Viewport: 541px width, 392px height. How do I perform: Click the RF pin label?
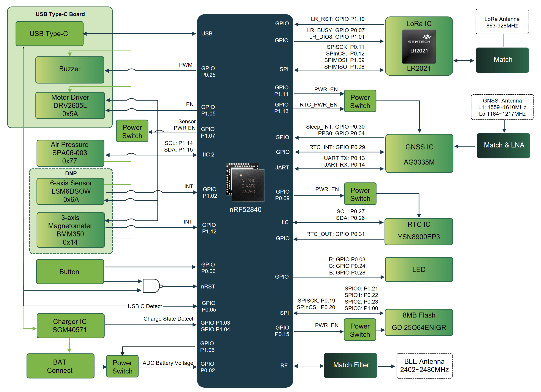coord(284,365)
